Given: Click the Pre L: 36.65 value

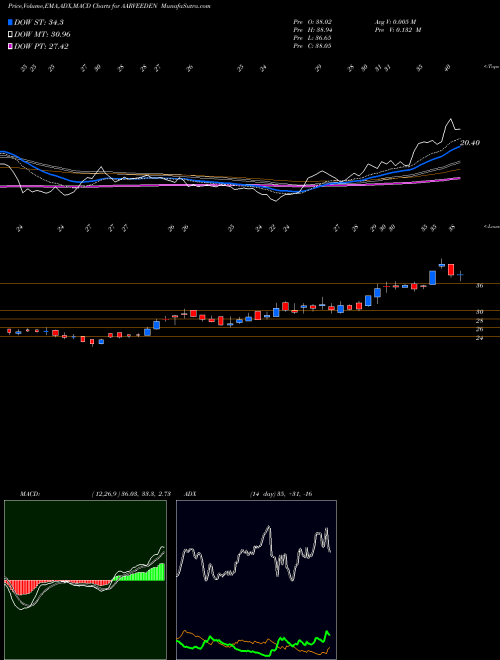Looking at the screenshot, I should pyautogui.click(x=312, y=38).
